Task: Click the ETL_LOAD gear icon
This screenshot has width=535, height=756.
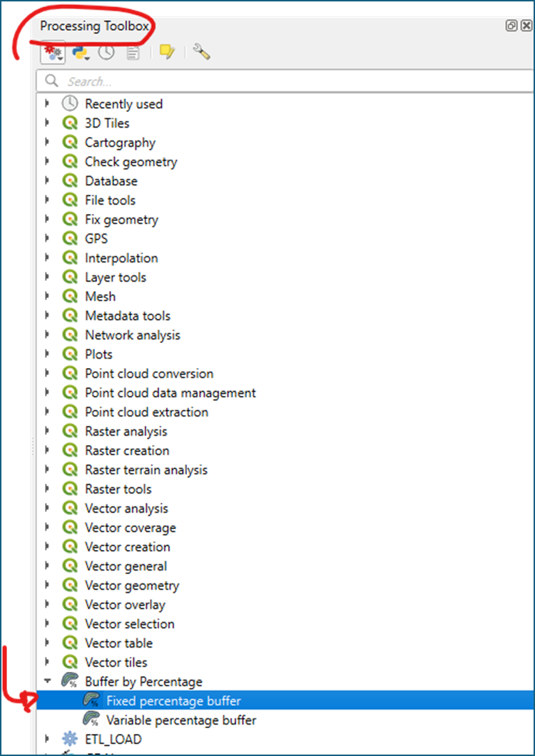Action: click(70, 739)
